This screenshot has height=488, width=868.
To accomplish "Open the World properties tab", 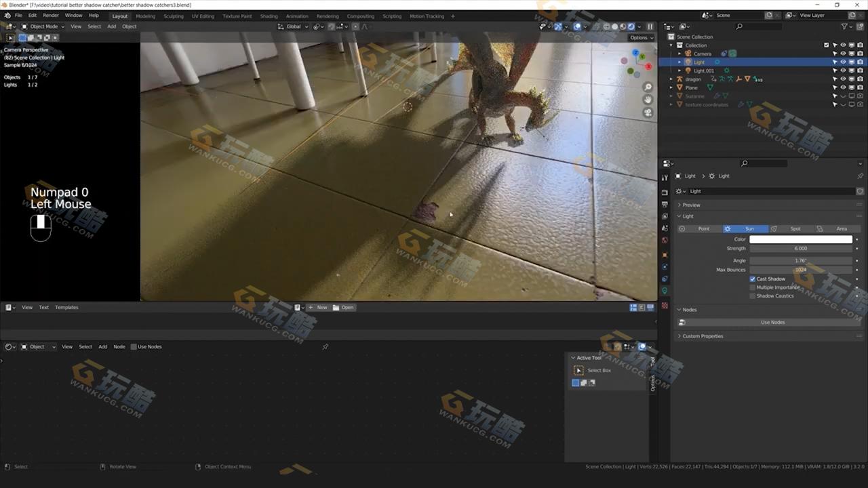I will coord(665,240).
